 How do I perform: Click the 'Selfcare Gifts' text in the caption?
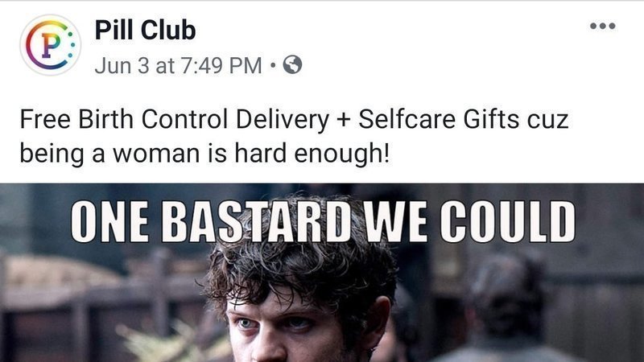pos(439,119)
